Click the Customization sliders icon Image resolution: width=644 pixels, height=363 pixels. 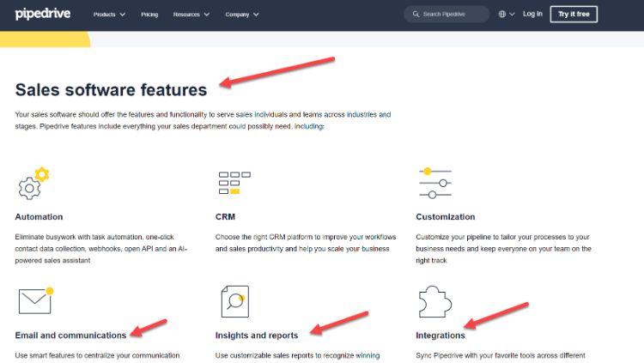435,183
